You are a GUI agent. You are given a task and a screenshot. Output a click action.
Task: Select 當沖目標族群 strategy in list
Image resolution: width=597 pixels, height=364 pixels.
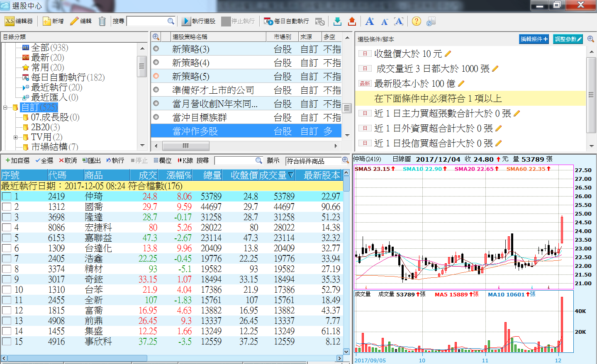200,117
